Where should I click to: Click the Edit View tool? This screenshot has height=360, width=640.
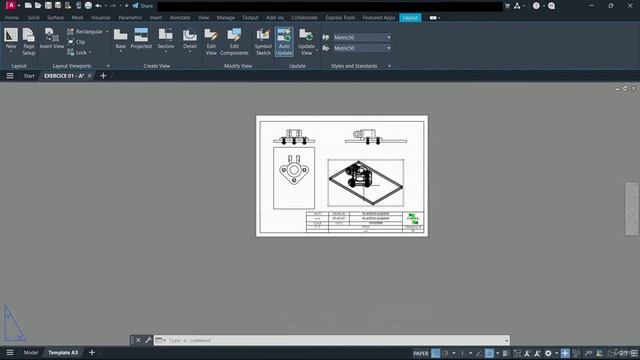click(211, 42)
